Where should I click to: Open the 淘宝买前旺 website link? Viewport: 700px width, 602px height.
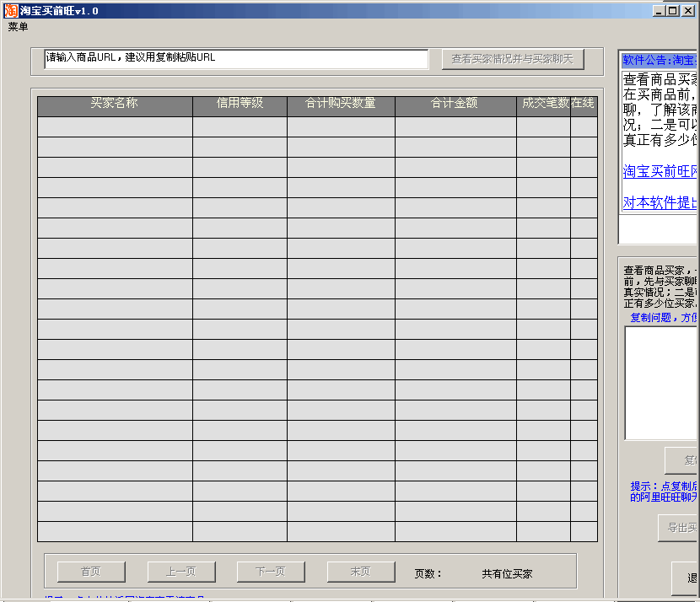[x=660, y=171]
